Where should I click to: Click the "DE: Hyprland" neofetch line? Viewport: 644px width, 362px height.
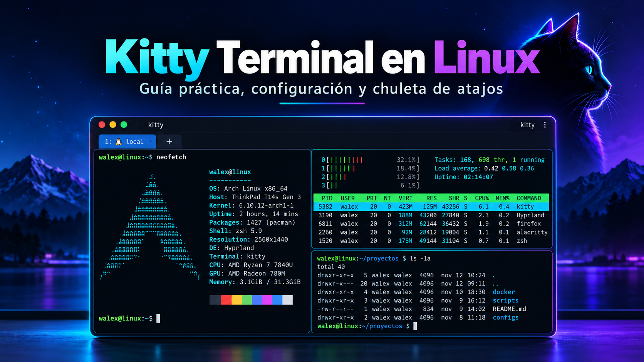pyautogui.click(x=231, y=248)
